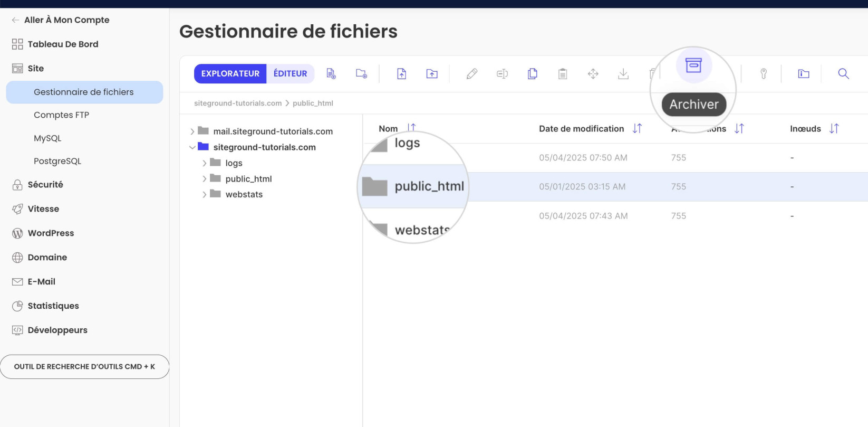
Task: Click the key permissions icon
Action: tap(764, 74)
